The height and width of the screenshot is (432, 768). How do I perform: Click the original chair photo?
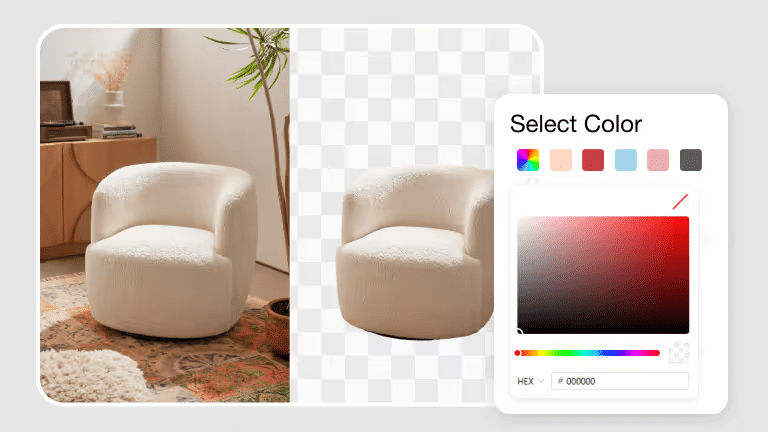(x=165, y=215)
